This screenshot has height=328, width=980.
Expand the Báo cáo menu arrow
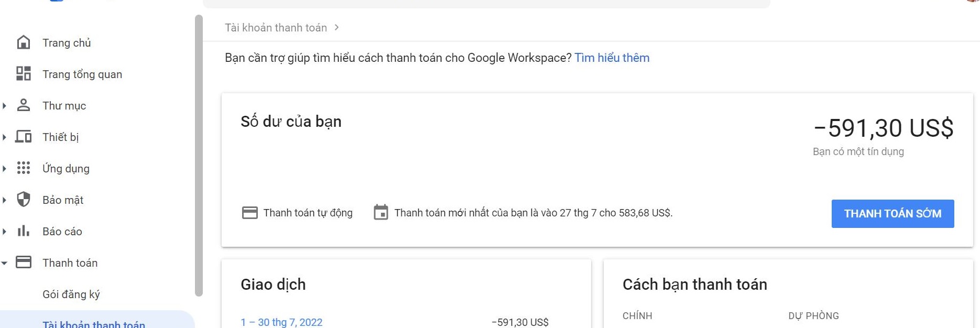pos(4,232)
